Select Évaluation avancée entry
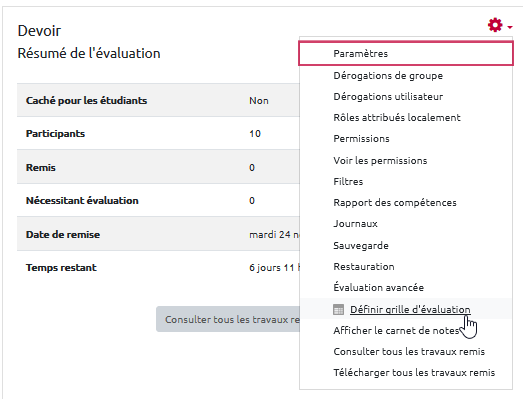Screen dimensions: 523x399 click(x=378, y=287)
